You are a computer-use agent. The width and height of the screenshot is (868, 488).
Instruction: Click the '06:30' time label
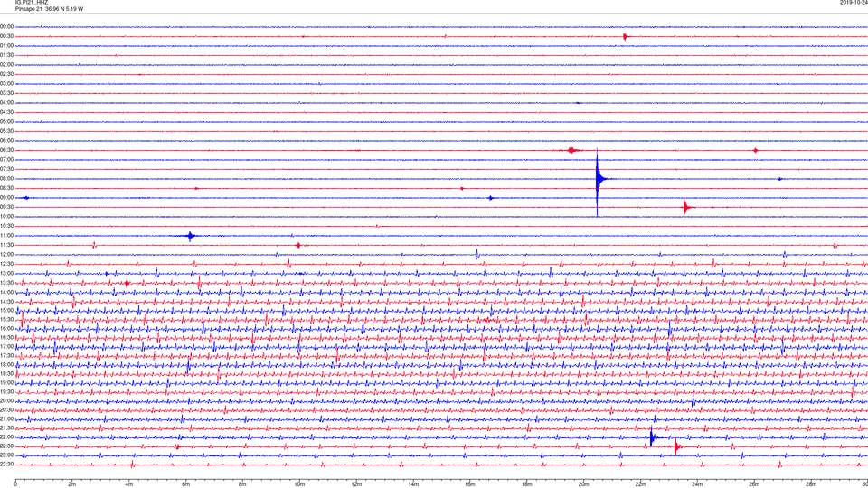tap(6, 150)
